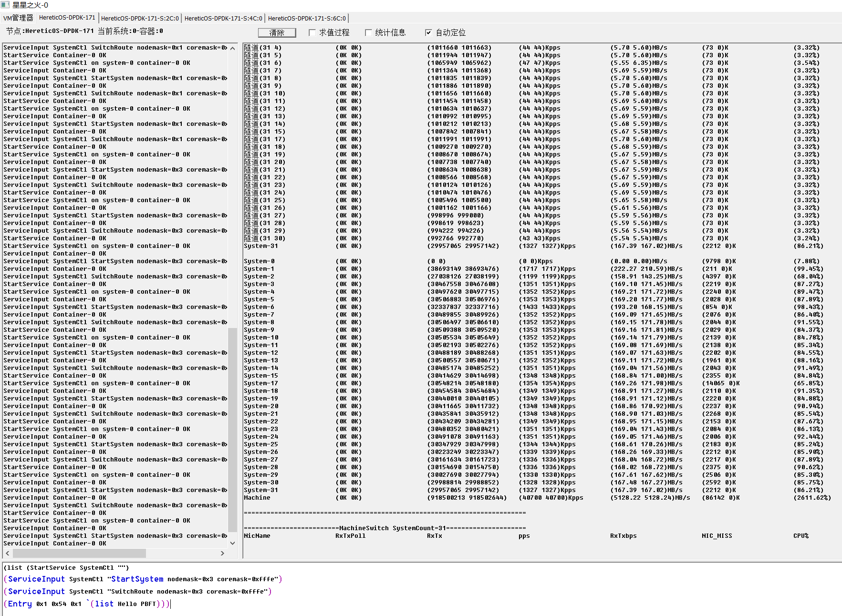Click the System-2 row with 68.04% CPU
The height and width of the screenshot is (616, 842).
click(x=534, y=277)
